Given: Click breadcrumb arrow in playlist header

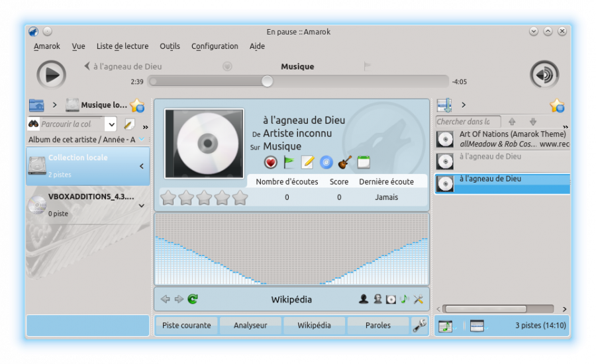Looking at the screenshot, I should [464, 105].
